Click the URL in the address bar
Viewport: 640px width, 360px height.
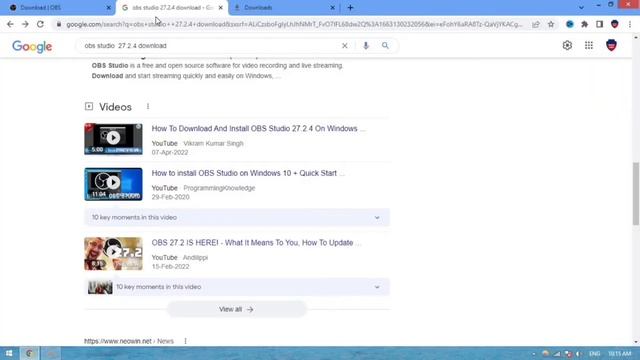coord(294,24)
